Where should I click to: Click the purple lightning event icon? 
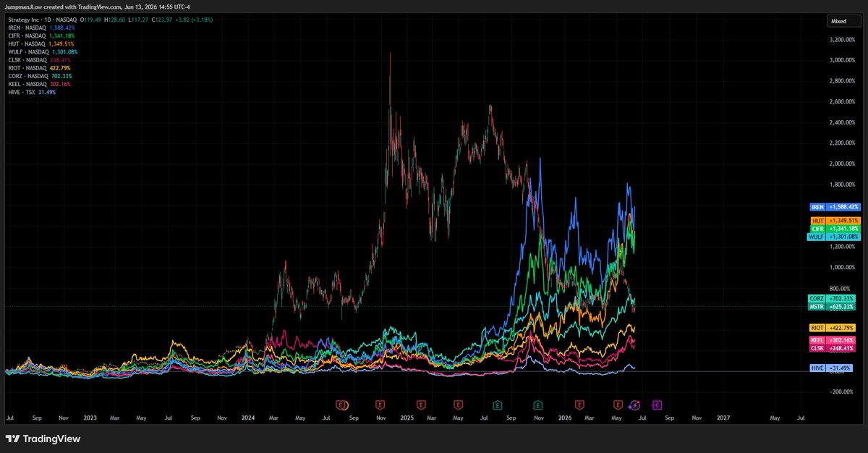634,404
